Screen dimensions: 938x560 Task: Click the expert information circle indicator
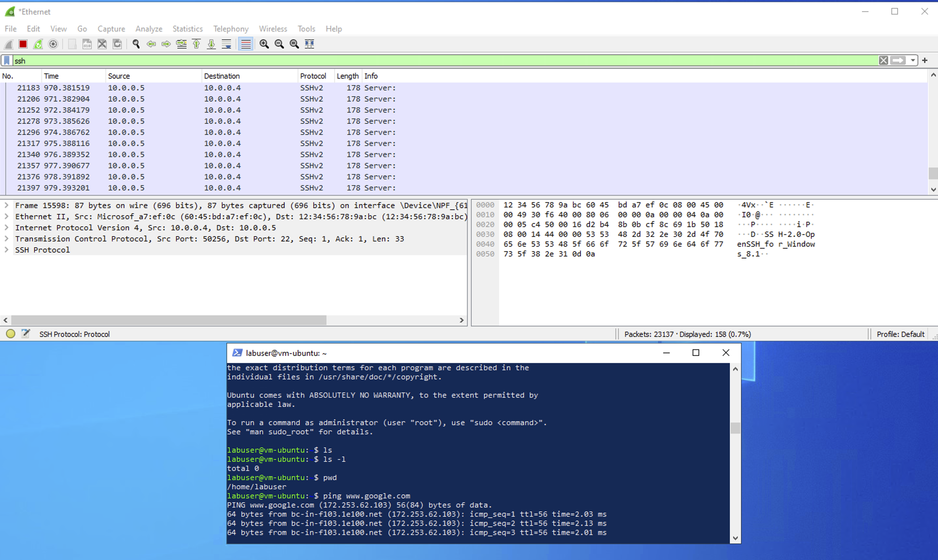point(10,334)
